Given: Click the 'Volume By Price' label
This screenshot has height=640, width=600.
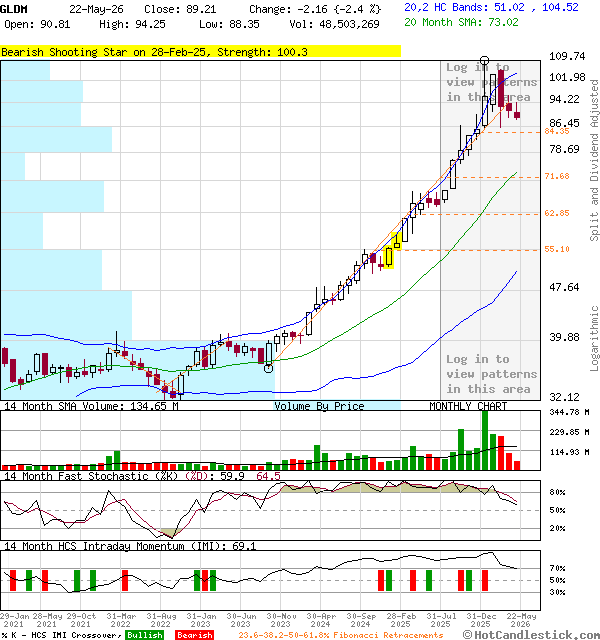Looking at the screenshot, I should tap(319, 406).
